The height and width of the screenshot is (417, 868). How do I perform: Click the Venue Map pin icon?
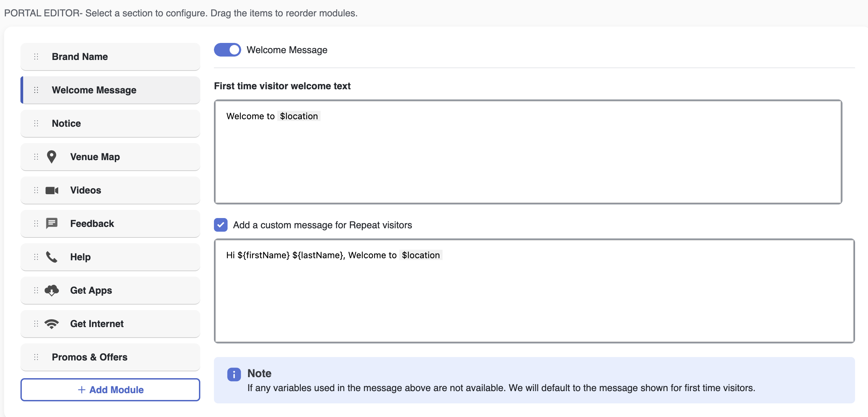click(51, 157)
